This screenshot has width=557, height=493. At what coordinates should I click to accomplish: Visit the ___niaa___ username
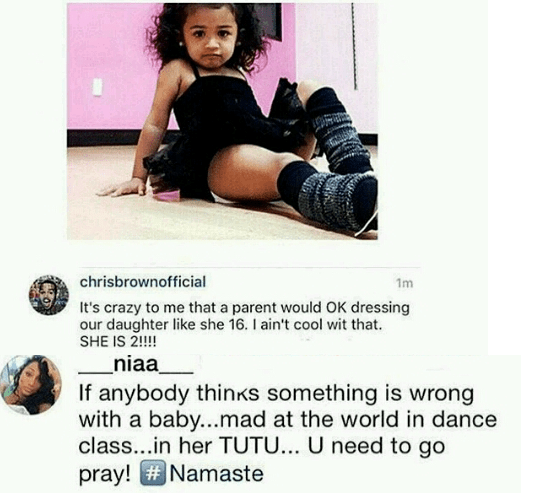(136, 365)
